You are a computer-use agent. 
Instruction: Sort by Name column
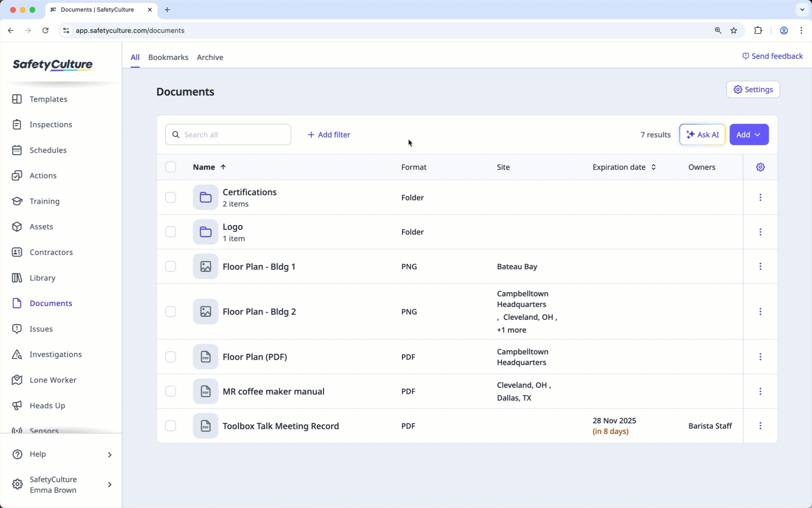[209, 167]
